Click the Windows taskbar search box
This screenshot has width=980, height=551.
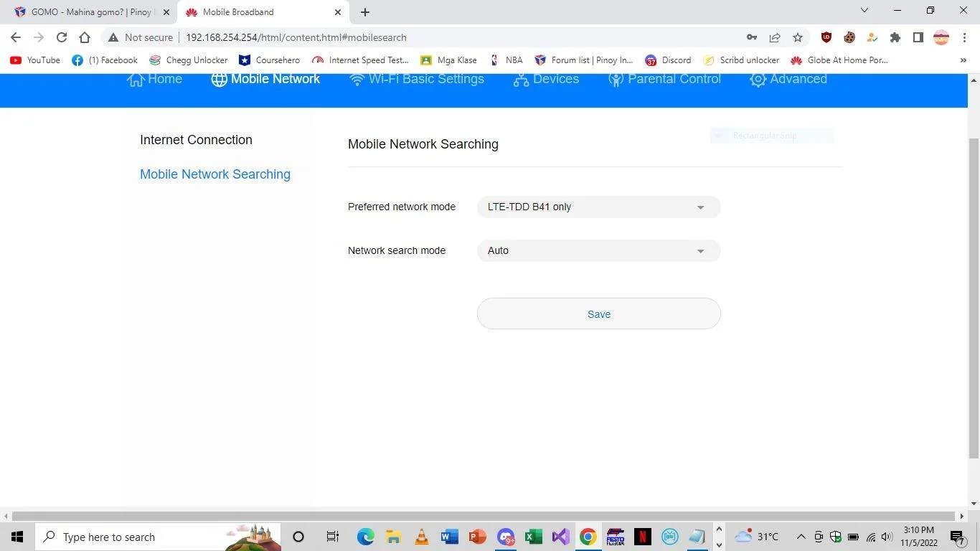(x=158, y=537)
